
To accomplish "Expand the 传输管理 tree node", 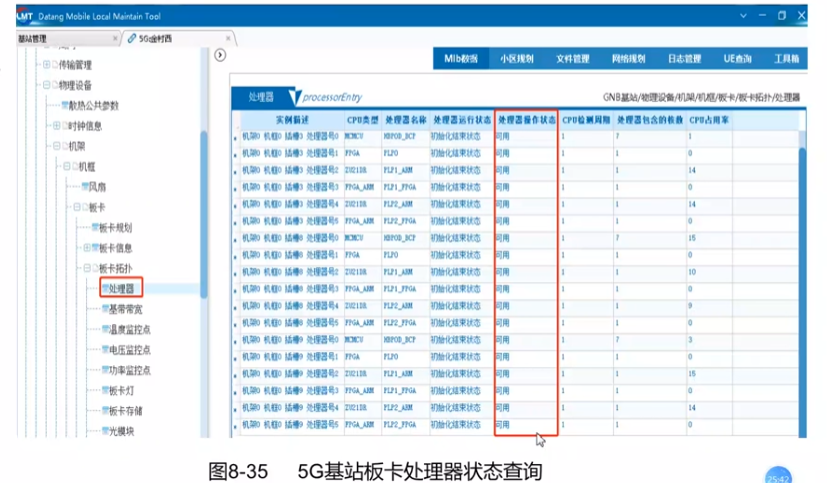I will pos(46,64).
